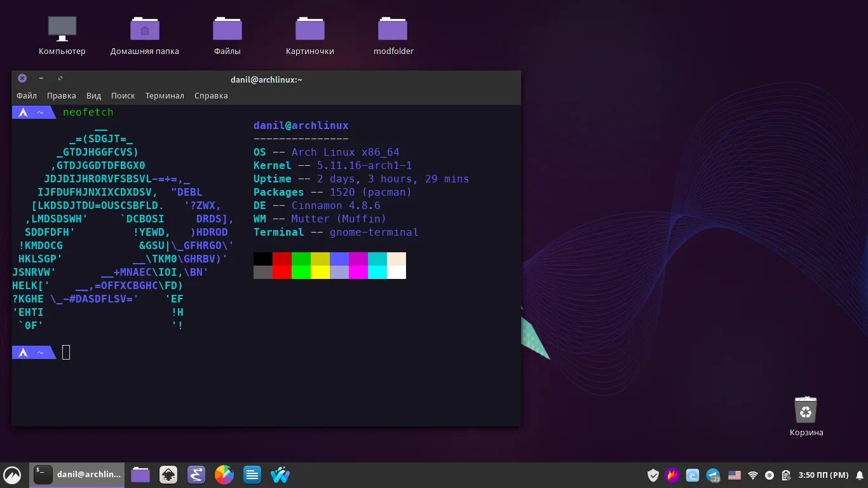Open the Cinnamon main menu launcher
868x488 pixels.
coord(13,475)
